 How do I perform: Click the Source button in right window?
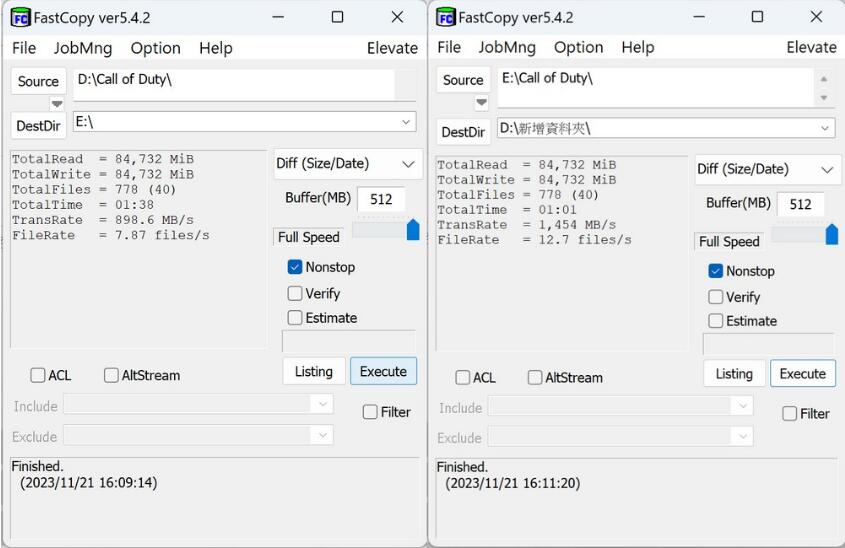pyautogui.click(x=463, y=80)
